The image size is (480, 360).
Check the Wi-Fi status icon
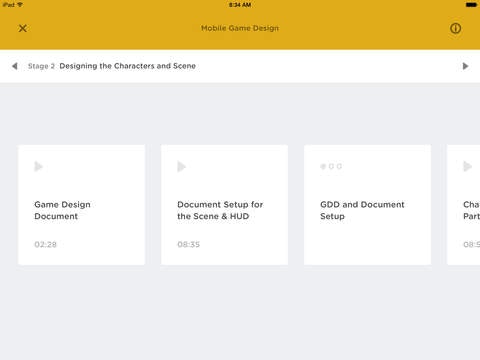(20, 5)
